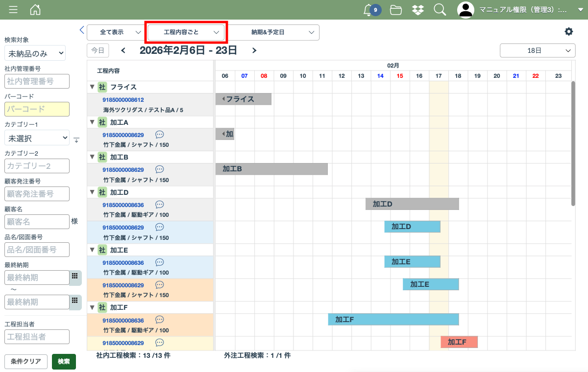Open the 18日 display range dropdown
The image size is (588, 372).
pos(537,50)
